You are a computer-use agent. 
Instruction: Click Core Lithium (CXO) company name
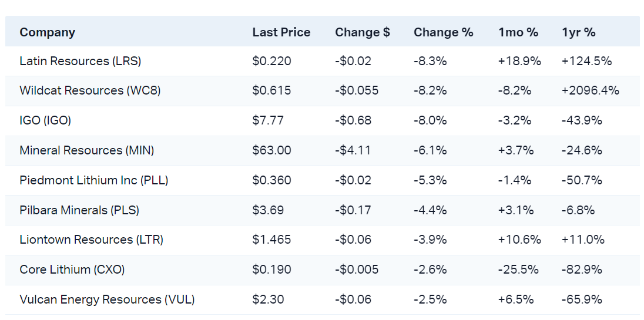[x=72, y=270]
